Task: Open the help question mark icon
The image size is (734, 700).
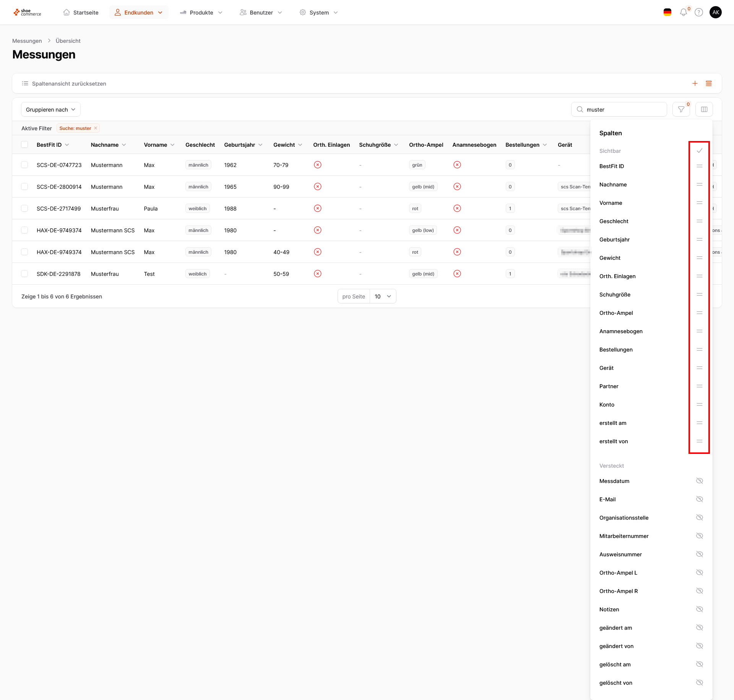Action: pos(699,13)
